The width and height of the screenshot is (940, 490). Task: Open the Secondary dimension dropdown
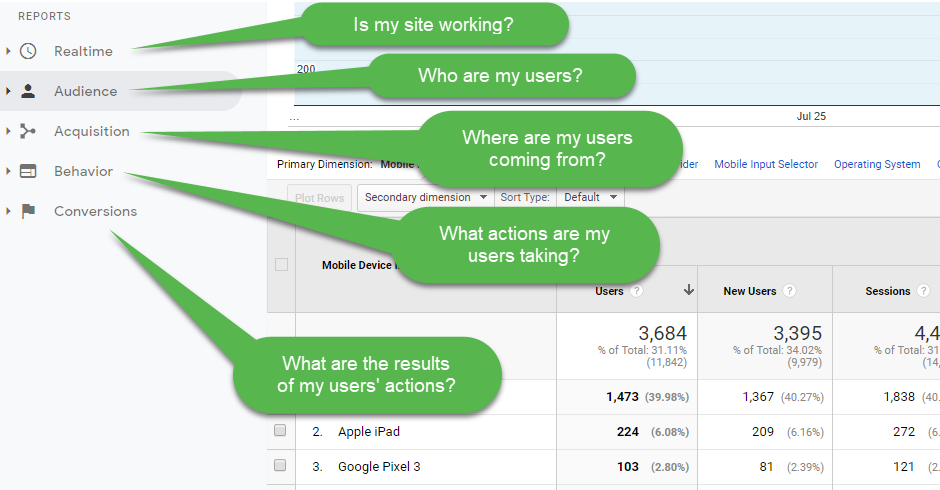coord(426,197)
